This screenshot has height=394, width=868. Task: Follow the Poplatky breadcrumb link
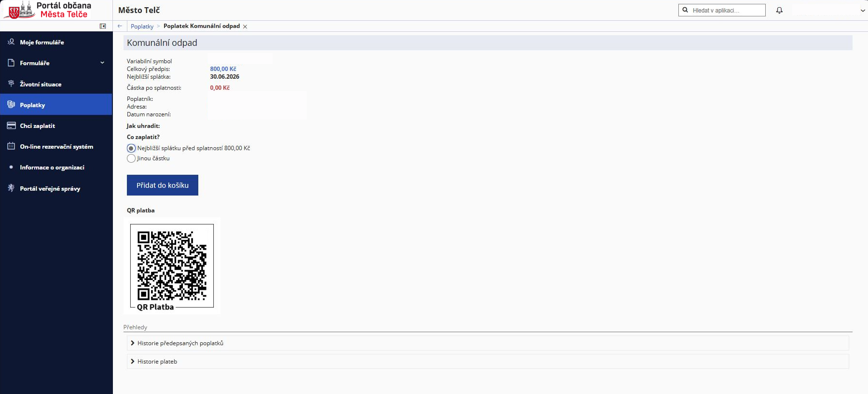click(142, 27)
